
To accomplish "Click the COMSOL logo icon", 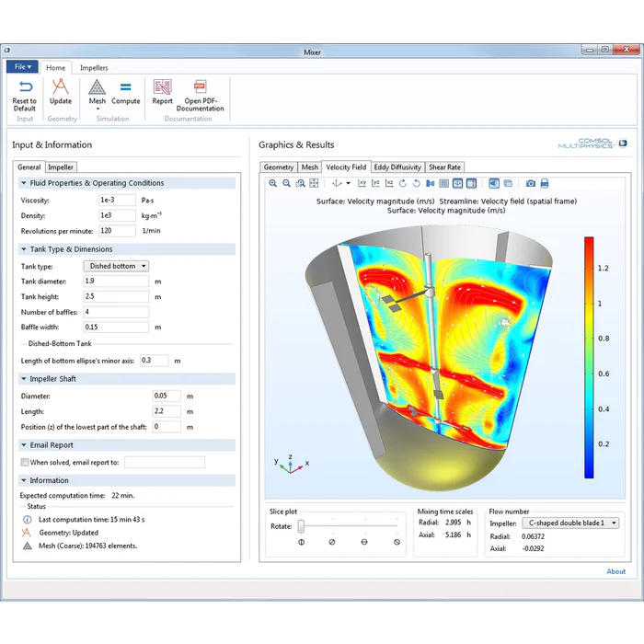I will pyautogui.click(x=623, y=143).
